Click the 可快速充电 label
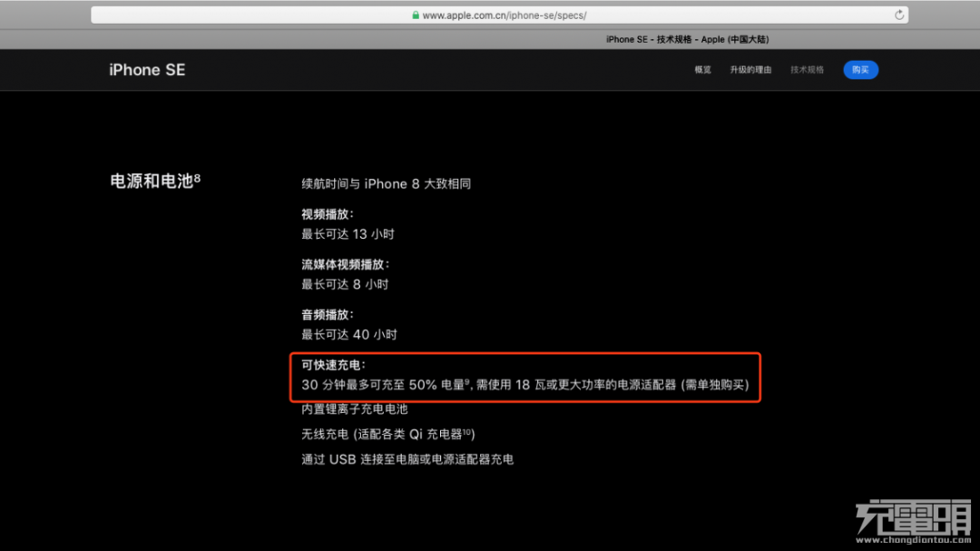Image resolution: width=980 pixels, height=551 pixels. (x=333, y=365)
